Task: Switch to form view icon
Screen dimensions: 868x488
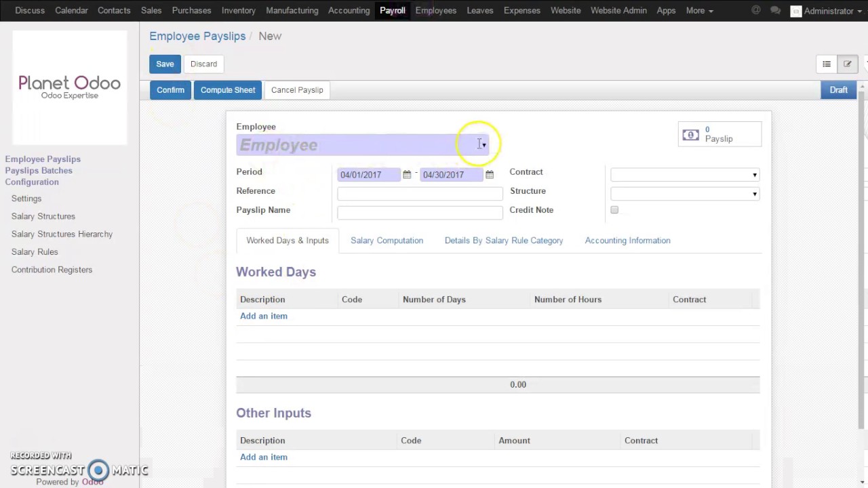Action: coord(847,64)
